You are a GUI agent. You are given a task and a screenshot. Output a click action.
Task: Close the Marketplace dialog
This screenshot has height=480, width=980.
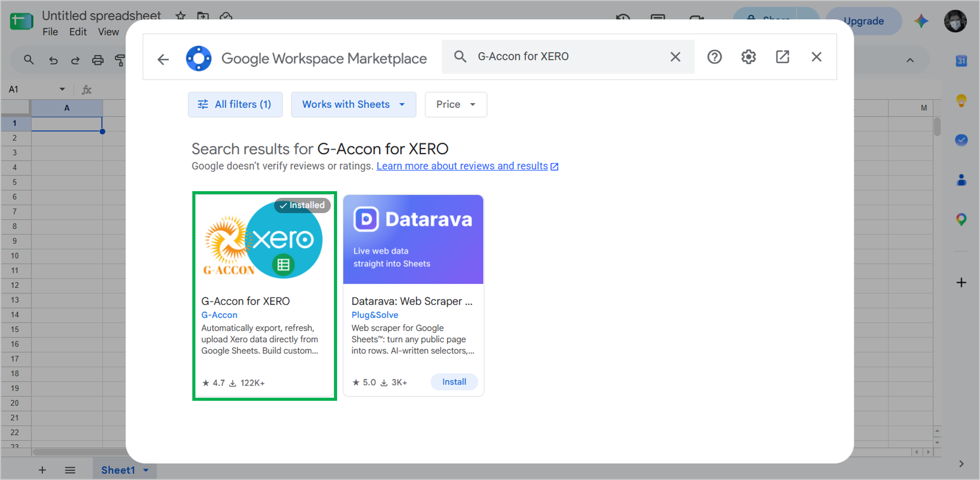pos(816,57)
